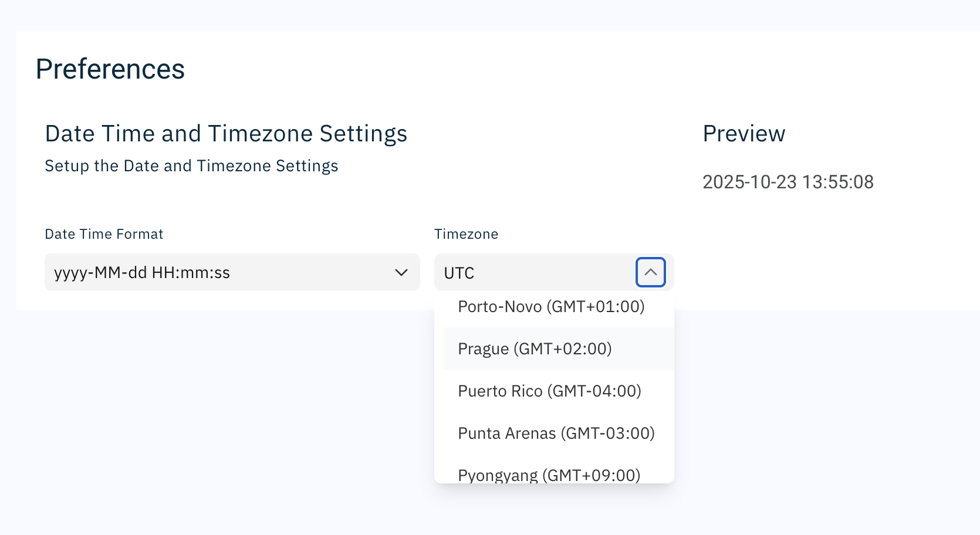Image resolution: width=980 pixels, height=535 pixels.
Task: Select Punta Arenas (GMT-03:00) timezone
Action: (556, 434)
